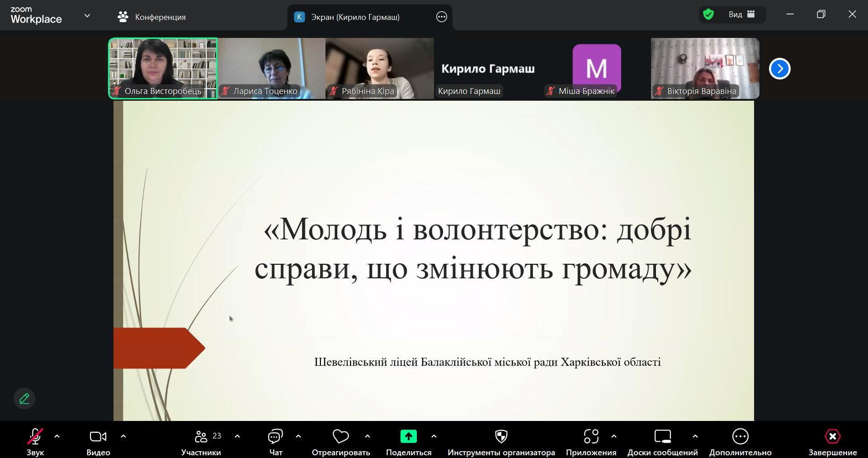
Task: Open Приложения apps panel
Action: [x=590, y=436]
